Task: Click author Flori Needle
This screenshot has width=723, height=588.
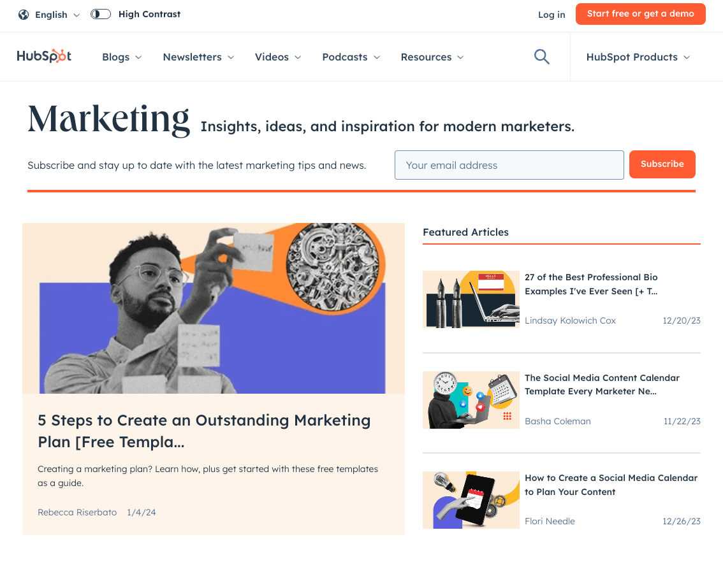Action: tap(550, 521)
